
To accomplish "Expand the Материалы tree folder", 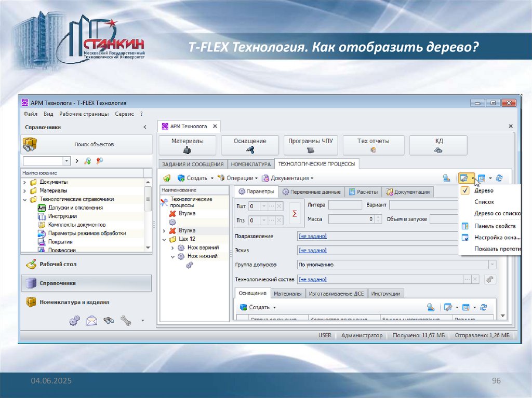I will 25,191.
